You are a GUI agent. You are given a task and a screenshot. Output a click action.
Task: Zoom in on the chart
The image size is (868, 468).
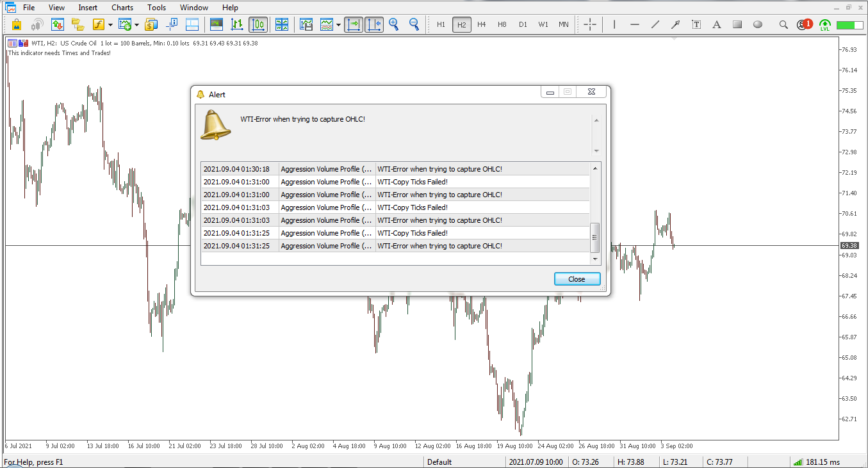coord(394,25)
